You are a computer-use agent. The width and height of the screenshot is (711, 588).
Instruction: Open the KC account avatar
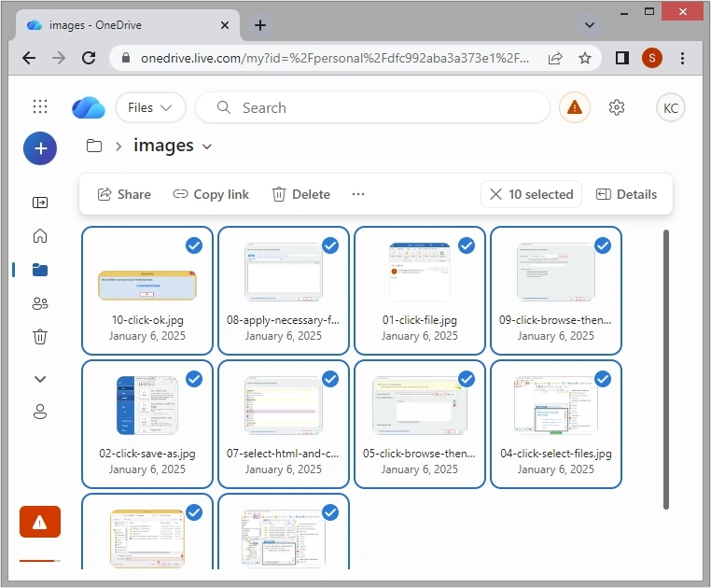point(670,108)
